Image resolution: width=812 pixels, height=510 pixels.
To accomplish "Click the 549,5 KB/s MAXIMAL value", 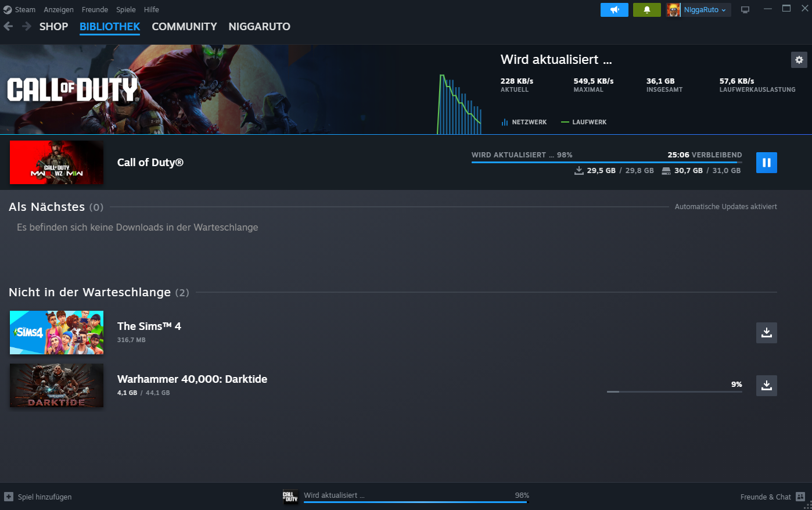I will (x=594, y=81).
